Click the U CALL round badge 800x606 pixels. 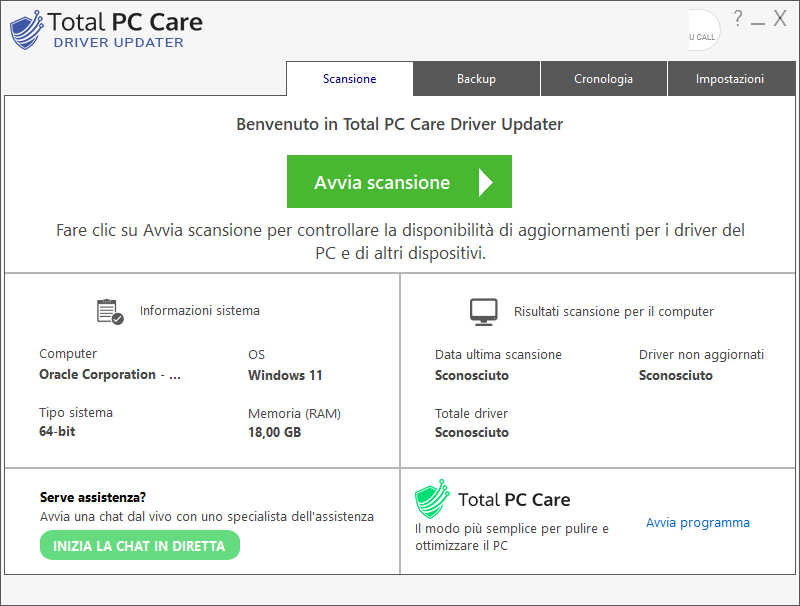click(x=704, y=30)
